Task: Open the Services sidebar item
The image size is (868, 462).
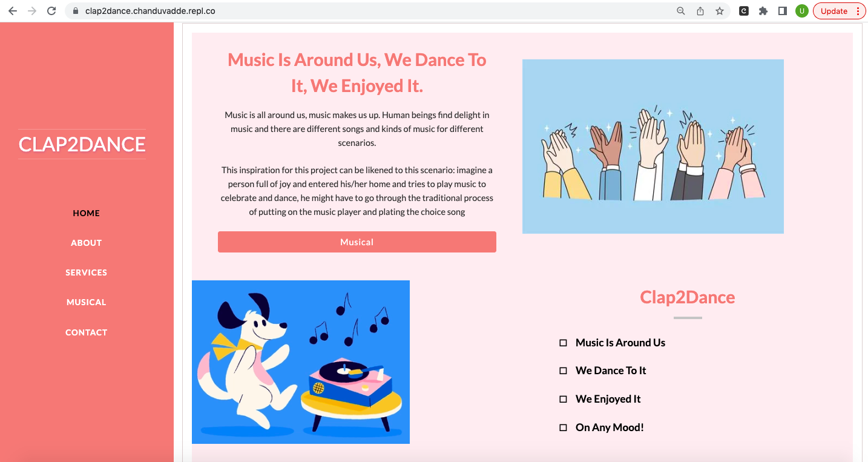Action: click(x=86, y=272)
